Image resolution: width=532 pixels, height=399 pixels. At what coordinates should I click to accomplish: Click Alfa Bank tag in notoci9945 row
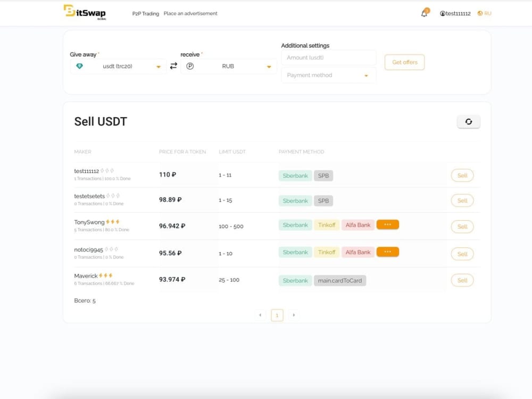click(x=358, y=252)
